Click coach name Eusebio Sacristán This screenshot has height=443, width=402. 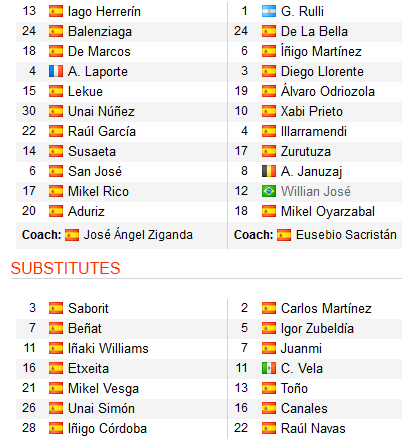pyautogui.click(x=346, y=235)
